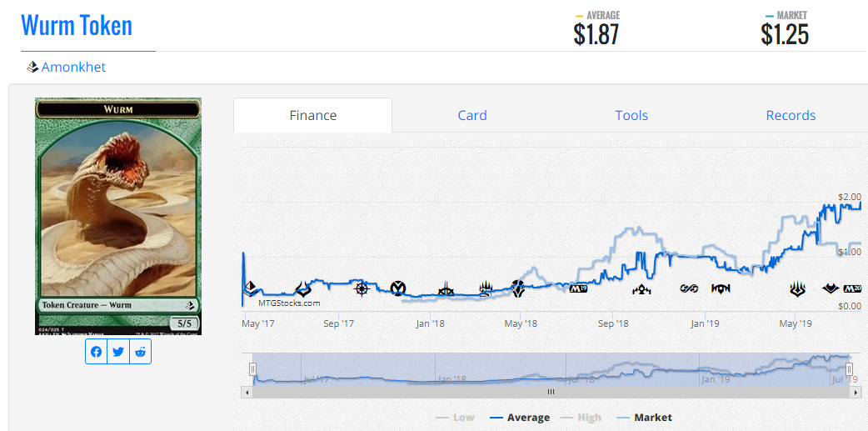868x431 pixels.
Task: Click the Wurm card image
Action: coord(117,216)
